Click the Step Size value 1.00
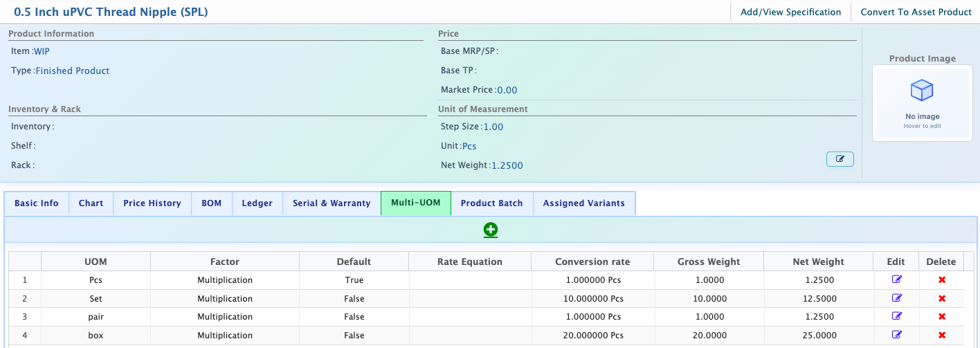 pos(493,127)
